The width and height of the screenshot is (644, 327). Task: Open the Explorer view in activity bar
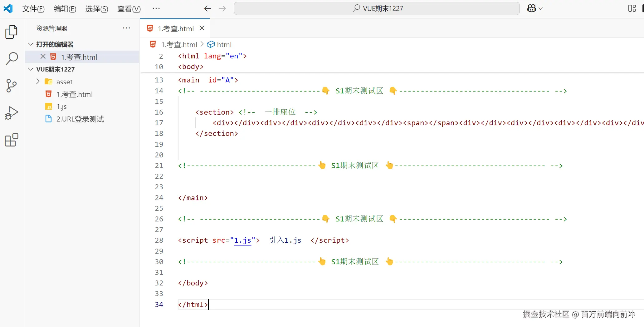tap(12, 32)
